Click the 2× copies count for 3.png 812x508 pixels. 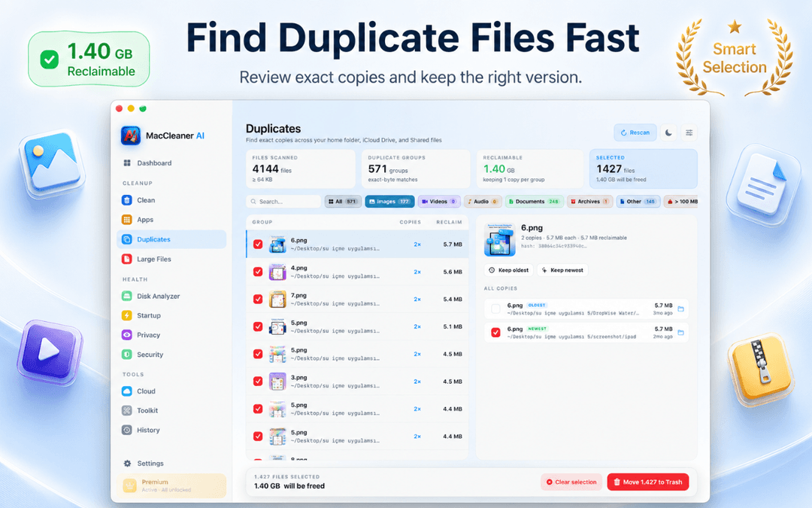pos(417,382)
